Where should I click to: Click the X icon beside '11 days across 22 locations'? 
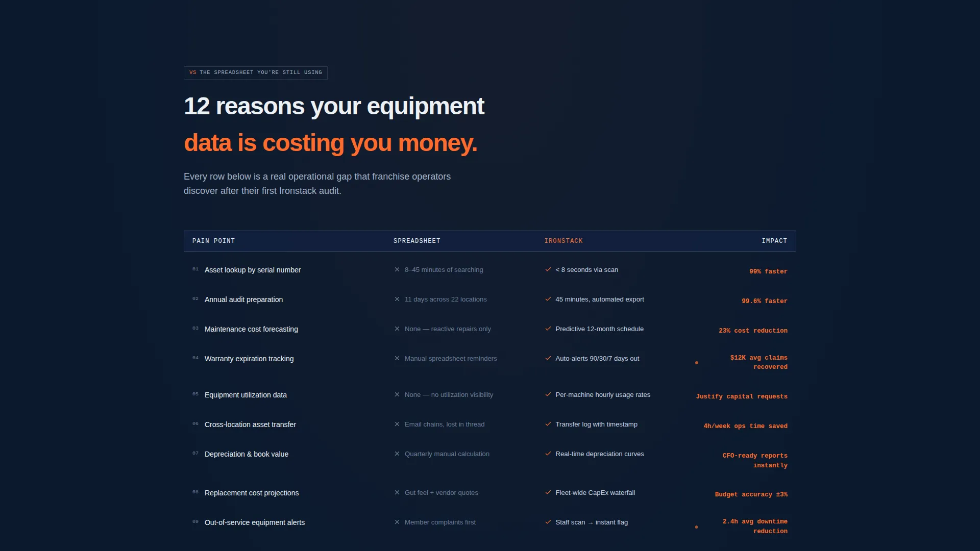(x=397, y=299)
